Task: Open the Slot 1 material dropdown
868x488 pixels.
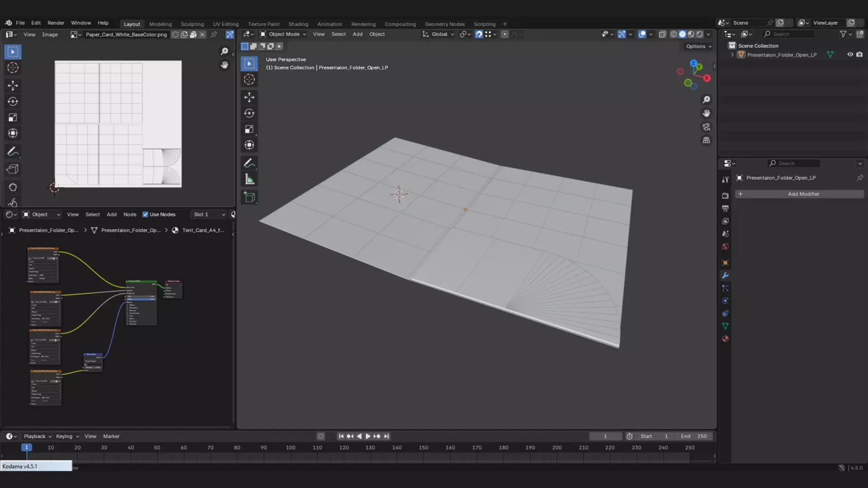Action: click(x=208, y=214)
